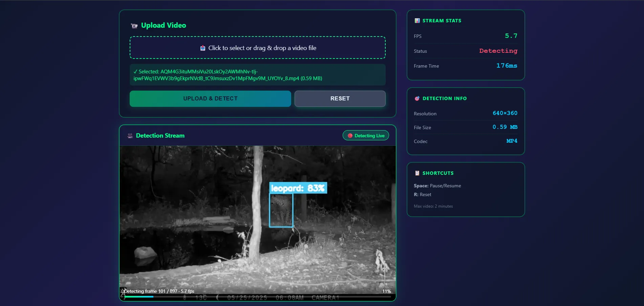Click the SHORTCUTS heading
The height and width of the screenshot is (306, 644).
pyautogui.click(x=438, y=173)
